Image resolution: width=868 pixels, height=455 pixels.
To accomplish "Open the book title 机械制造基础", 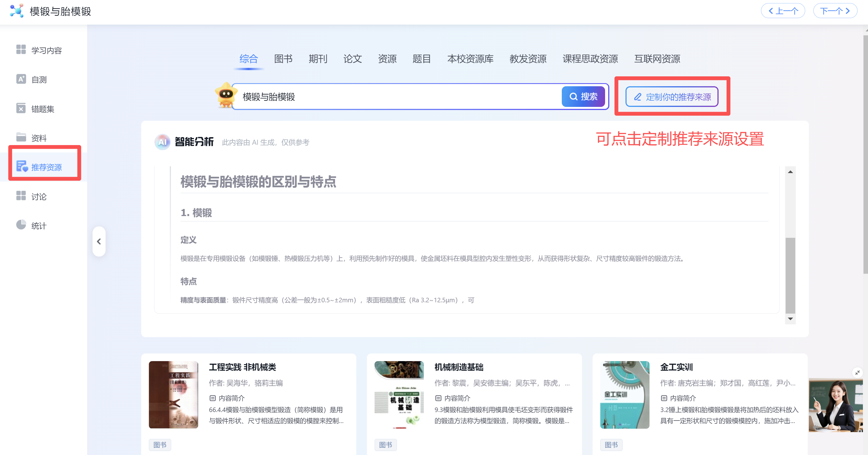I will 459,367.
